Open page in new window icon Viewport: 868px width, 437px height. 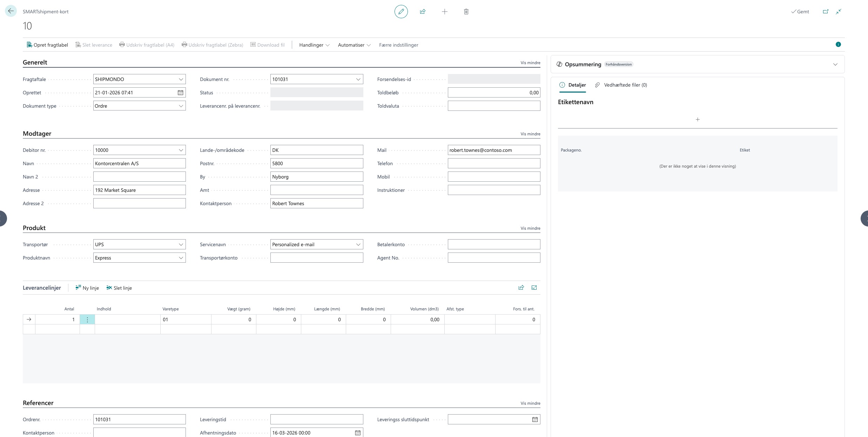[826, 12]
